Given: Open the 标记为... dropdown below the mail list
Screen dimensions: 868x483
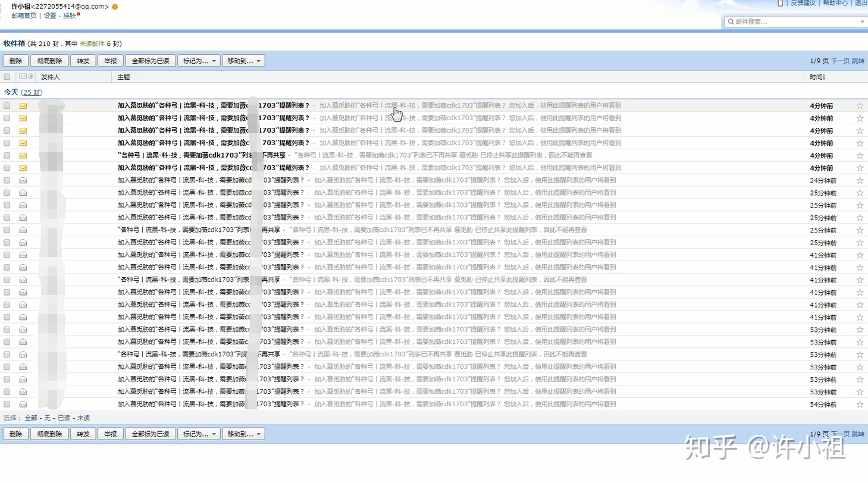Looking at the screenshot, I should point(199,434).
